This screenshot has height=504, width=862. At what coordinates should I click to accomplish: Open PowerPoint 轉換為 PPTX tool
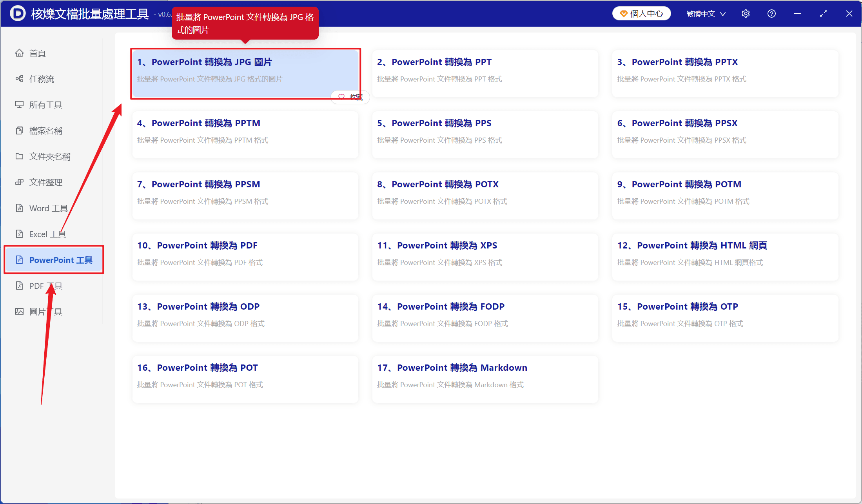(x=725, y=73)
